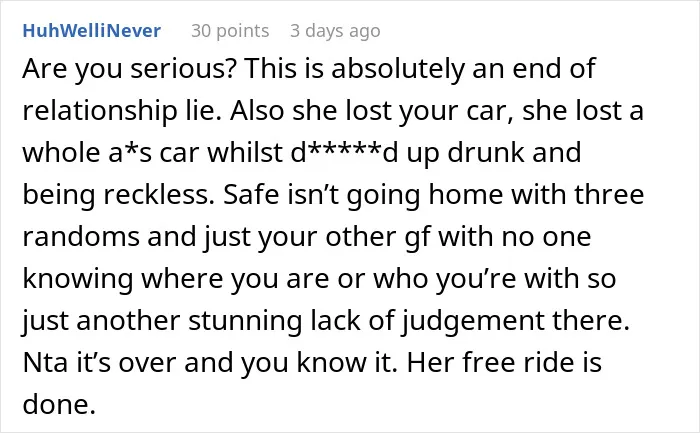Click the phrase 'Are you serious?'

[129, 69]
